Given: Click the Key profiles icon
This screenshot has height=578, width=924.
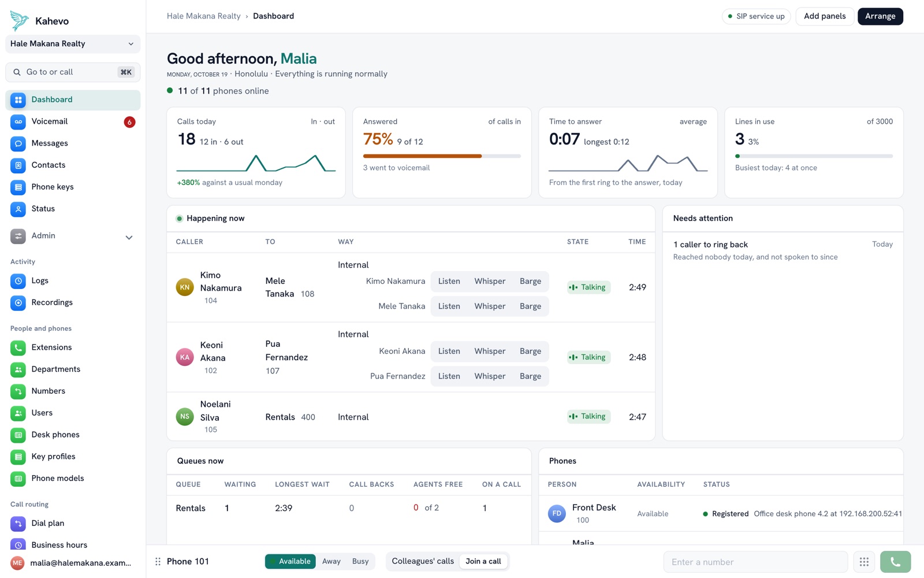Looking at the screenshot, I should pyautogui.click(x=18, y=457).
